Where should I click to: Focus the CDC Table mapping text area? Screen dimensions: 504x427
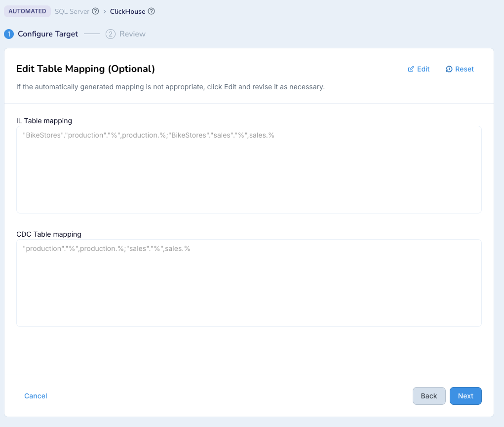click(249, 283)
